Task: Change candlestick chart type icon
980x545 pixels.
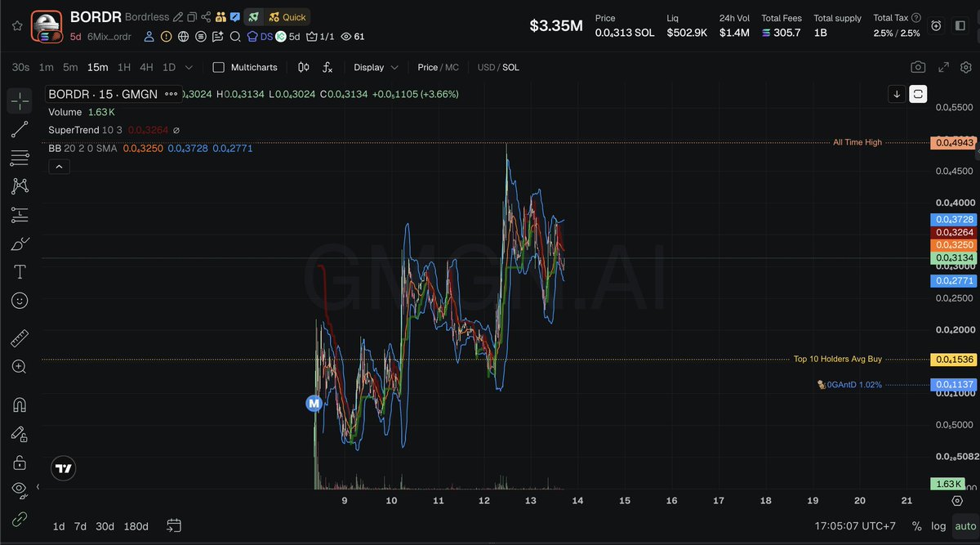Action: point(304,67)
